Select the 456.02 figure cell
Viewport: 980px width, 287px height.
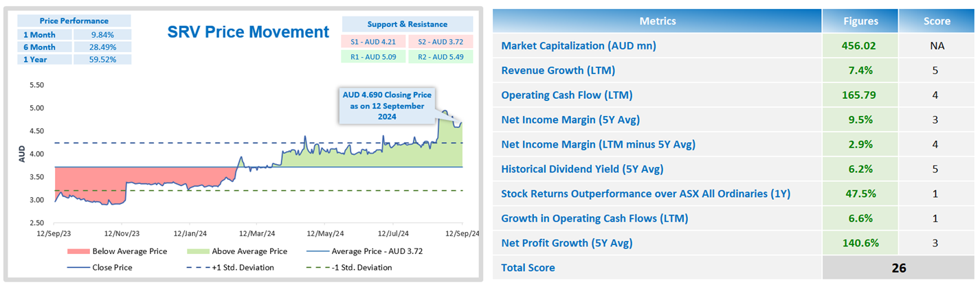coord(860,46)
